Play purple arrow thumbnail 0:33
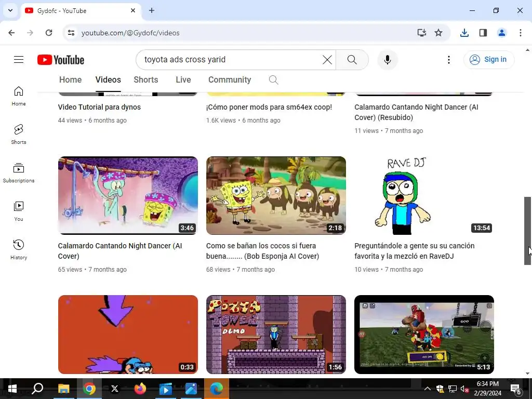532x399 pixels. (128, 335)
